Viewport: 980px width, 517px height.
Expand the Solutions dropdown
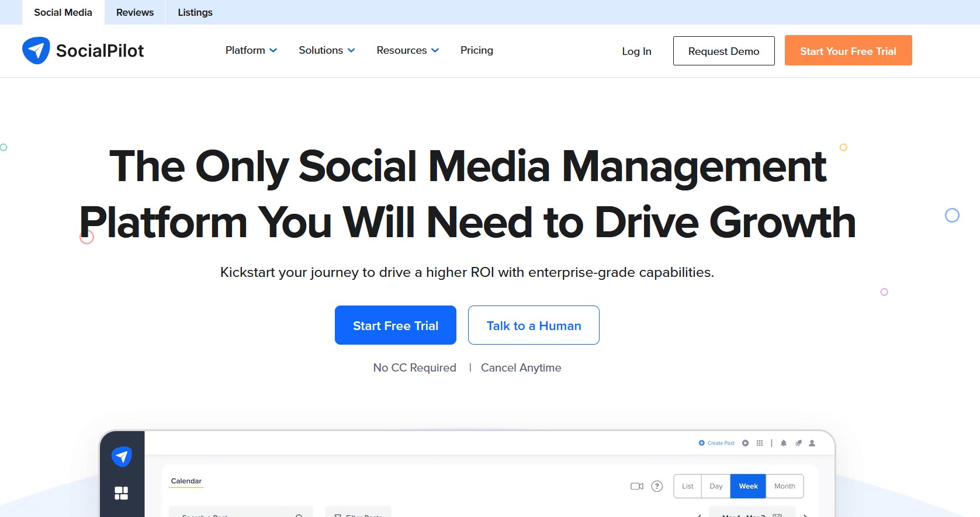tap(327, 50)
